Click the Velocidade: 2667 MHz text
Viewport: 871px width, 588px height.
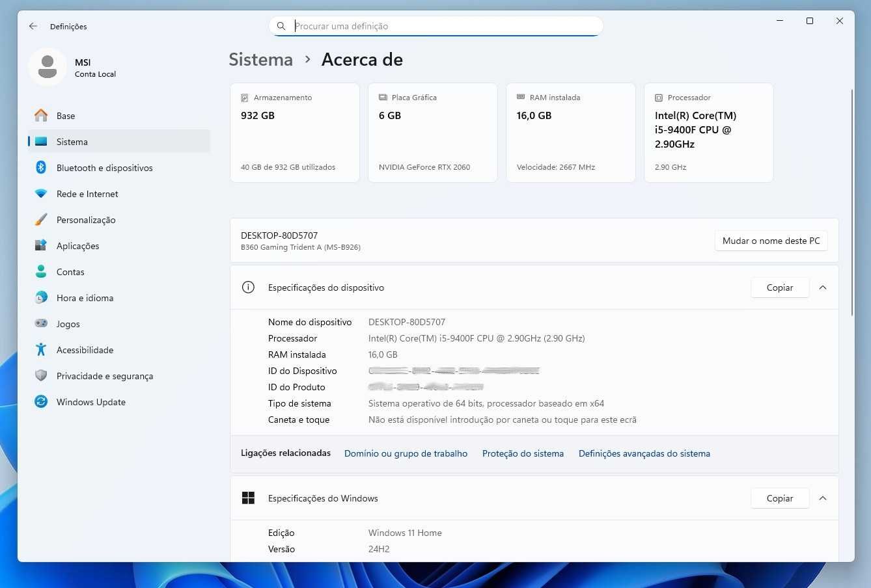[x=556, y=167]
